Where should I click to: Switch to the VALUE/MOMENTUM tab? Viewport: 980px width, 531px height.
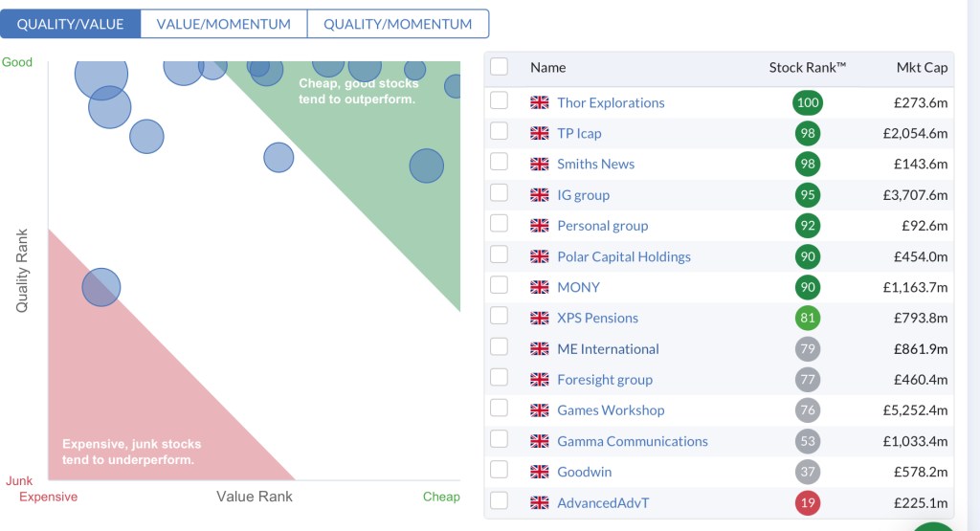point(224,24)
